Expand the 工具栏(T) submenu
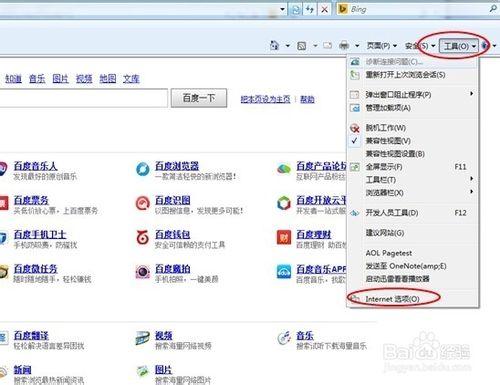This screenshot has width=500, height=385. tap(413, 180)
